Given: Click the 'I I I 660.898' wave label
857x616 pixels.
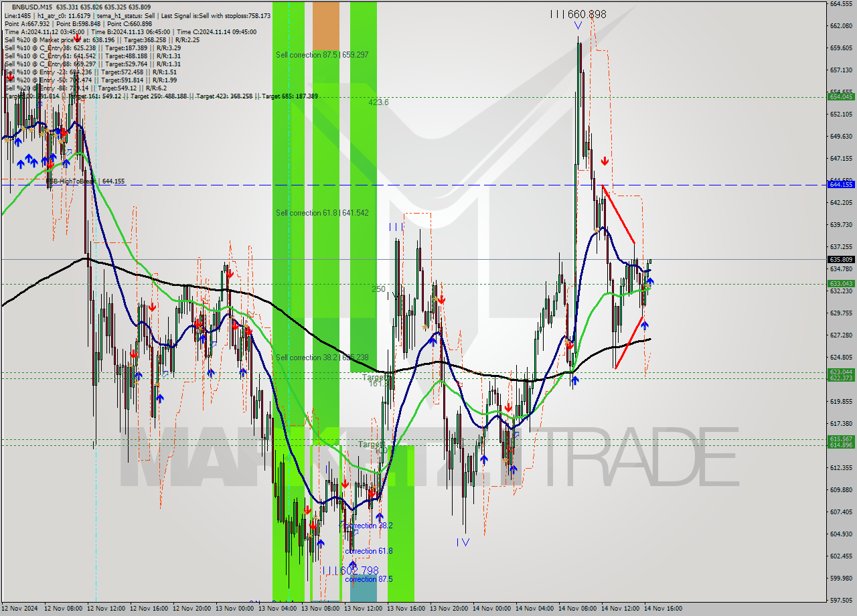Looking at the screenshot, I should [x=578, y=14].
